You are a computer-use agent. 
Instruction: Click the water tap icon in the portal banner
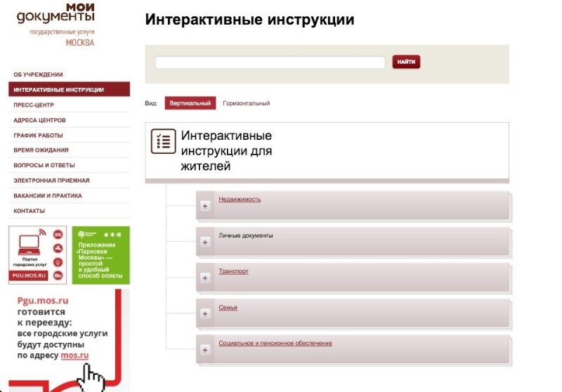coord(58,248)
